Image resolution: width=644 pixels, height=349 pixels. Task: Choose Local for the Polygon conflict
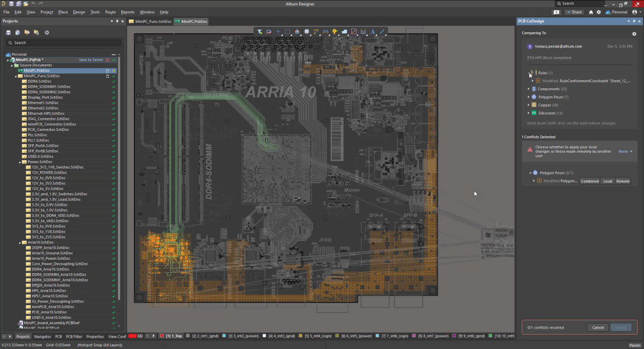(x=607, y=181)
